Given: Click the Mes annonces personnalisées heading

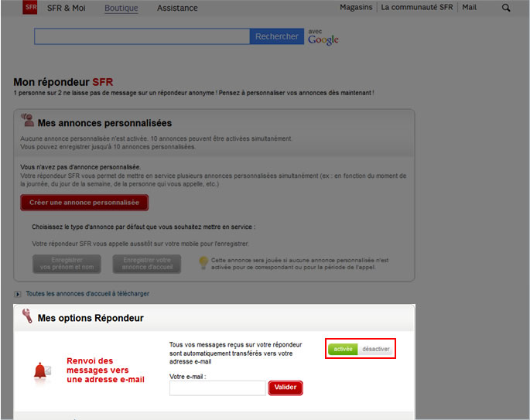Looking at the screenshot, I should [x=104, y=123].
